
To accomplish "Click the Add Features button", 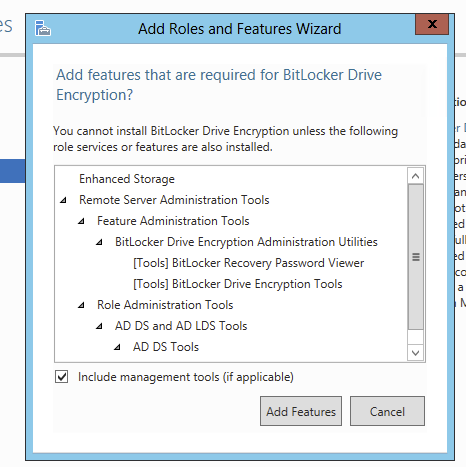I will coord(301,411).
